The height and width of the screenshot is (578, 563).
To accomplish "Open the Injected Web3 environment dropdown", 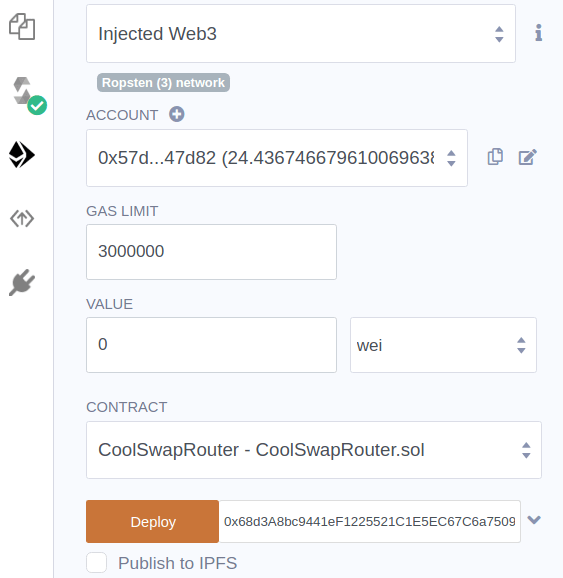I will click(x=301, y=34).
